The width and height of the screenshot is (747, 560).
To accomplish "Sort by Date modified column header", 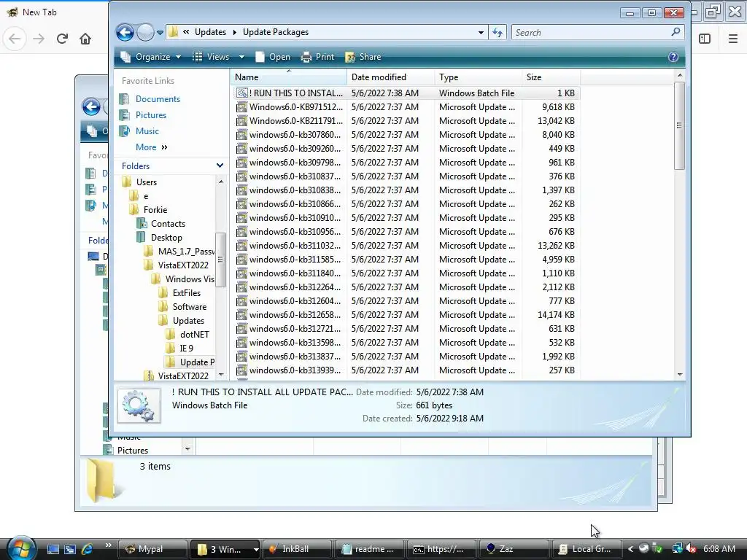I will pyautogui.click(x=391, y=77).
